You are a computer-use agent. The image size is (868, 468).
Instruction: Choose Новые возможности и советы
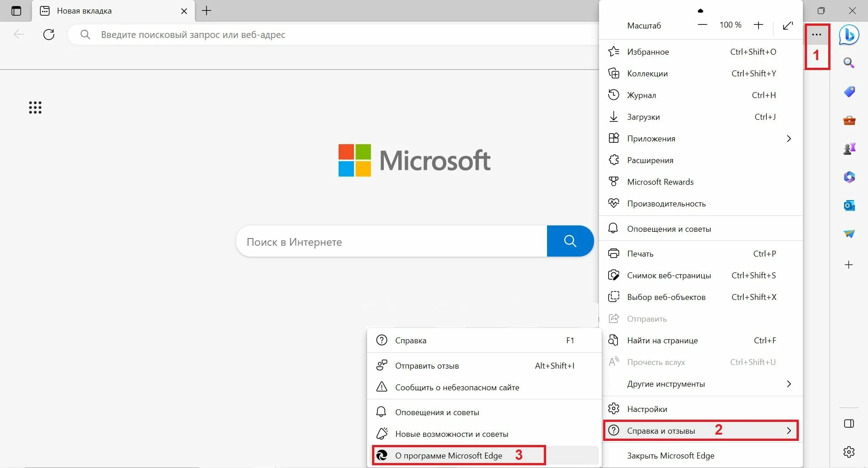[x=484, y=434]
